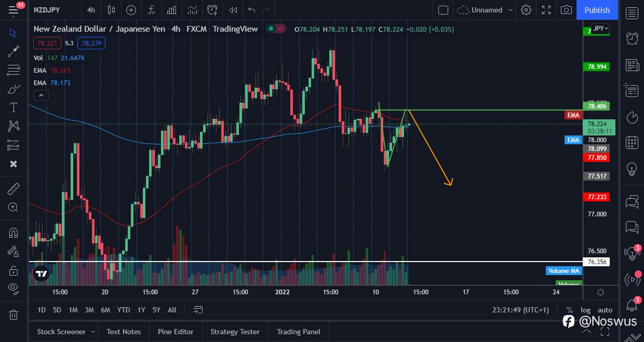Lock all drawings with the padlock toggle

tap(14, 270)
